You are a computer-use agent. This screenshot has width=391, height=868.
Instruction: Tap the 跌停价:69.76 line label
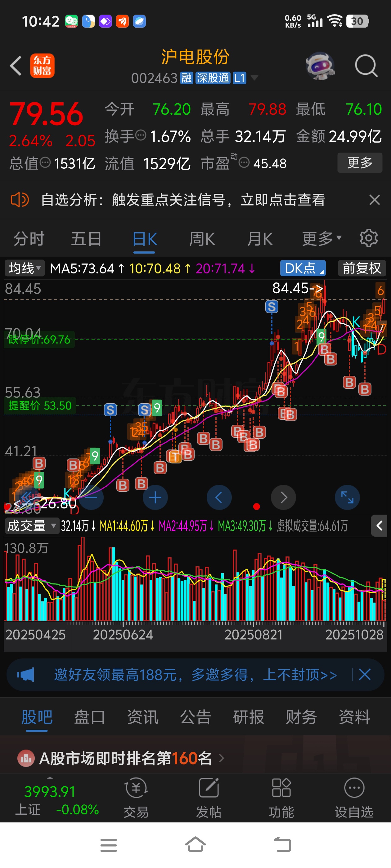click(x=39, y=339)
